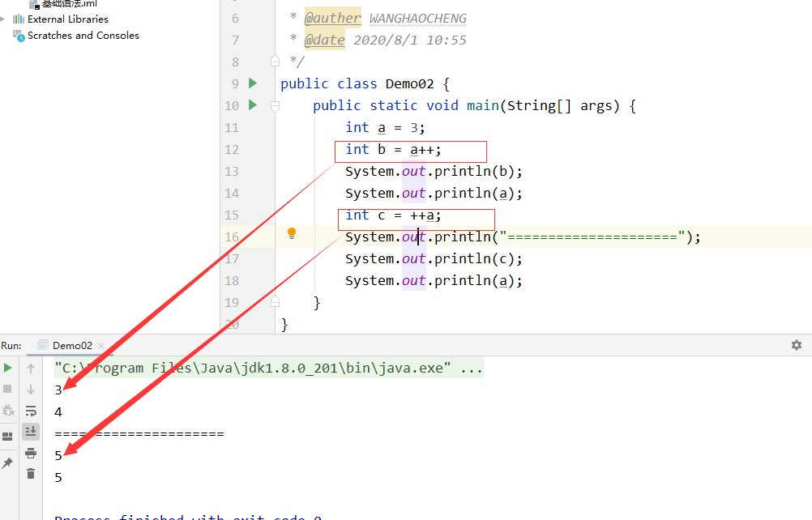Click the icon below the stop button
The image size is (812, 520).
tap(8, 411)
